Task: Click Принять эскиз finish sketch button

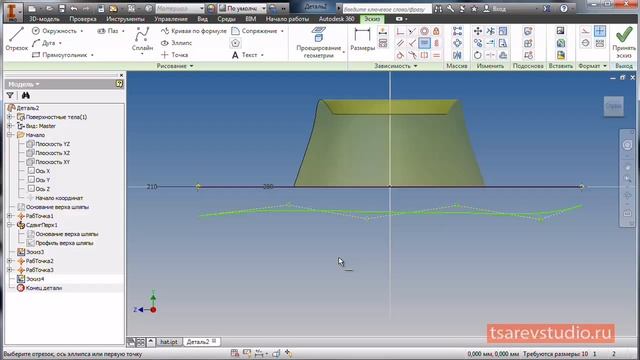Action: (x=624, y=42)
